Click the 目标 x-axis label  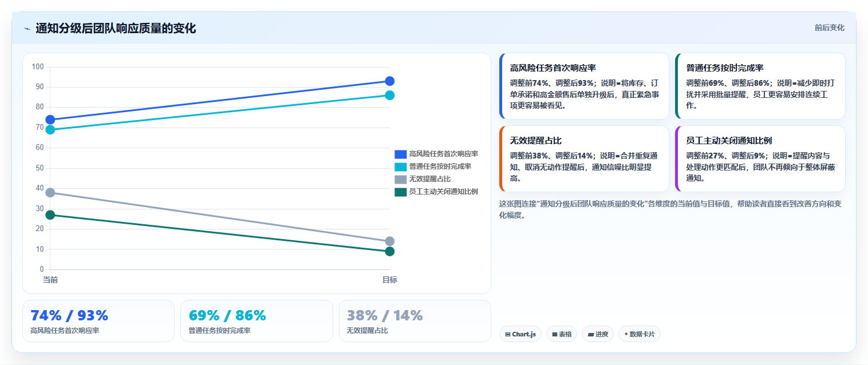(x=390, y=280)
